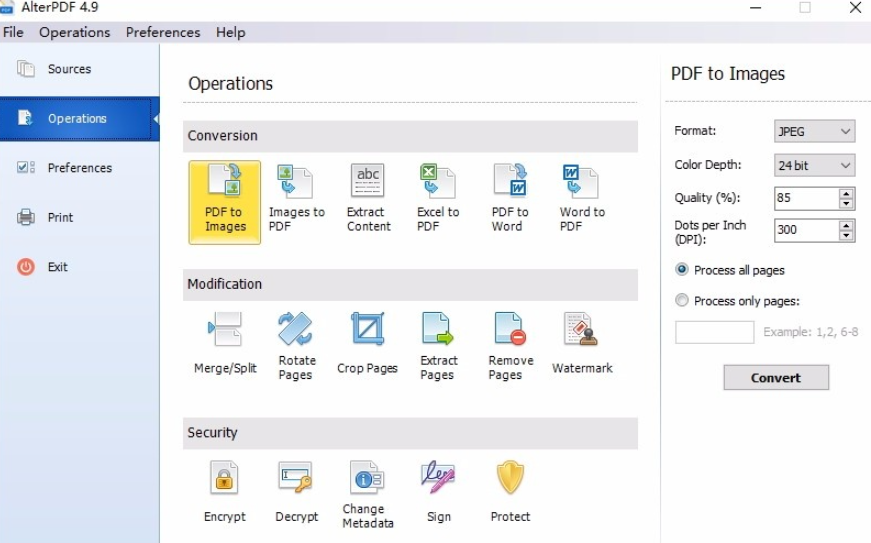
Task: Open the Help menu
Action: [231, 32]
